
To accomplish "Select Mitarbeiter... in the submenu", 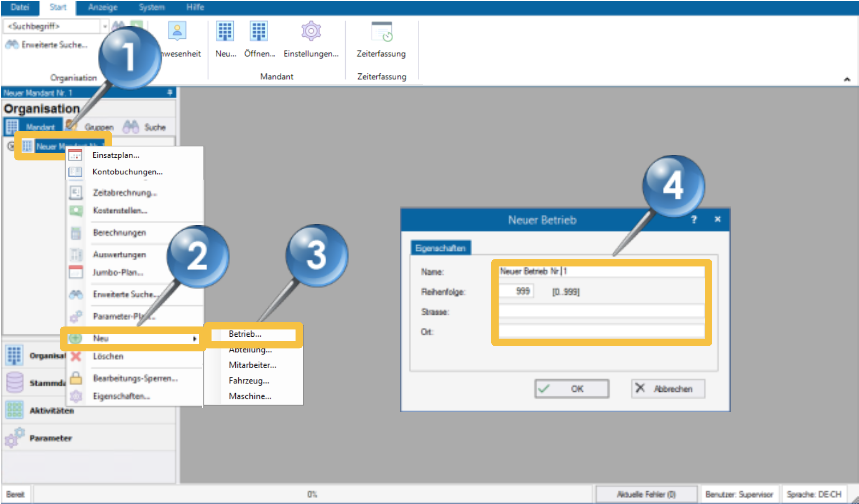I will tap(252, 365).
